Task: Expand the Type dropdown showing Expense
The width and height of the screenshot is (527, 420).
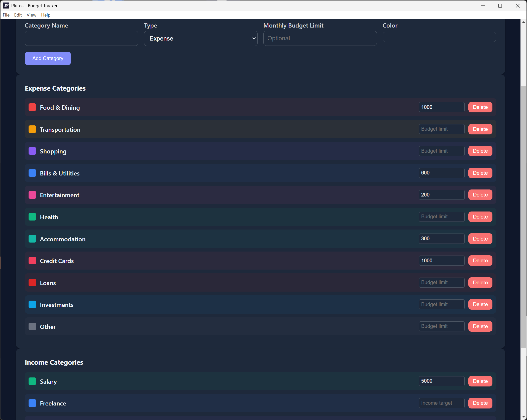Action: 200,38
